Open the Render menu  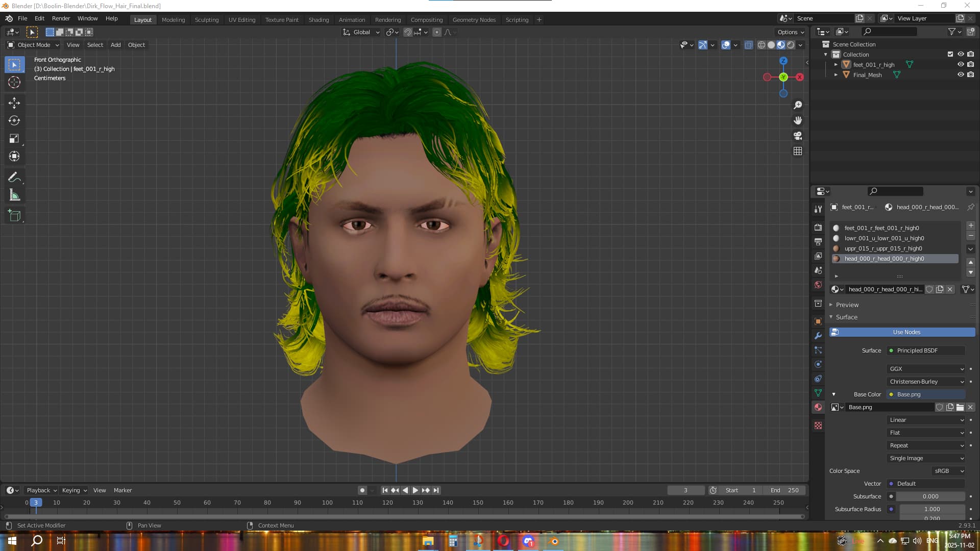click(61, 18)
